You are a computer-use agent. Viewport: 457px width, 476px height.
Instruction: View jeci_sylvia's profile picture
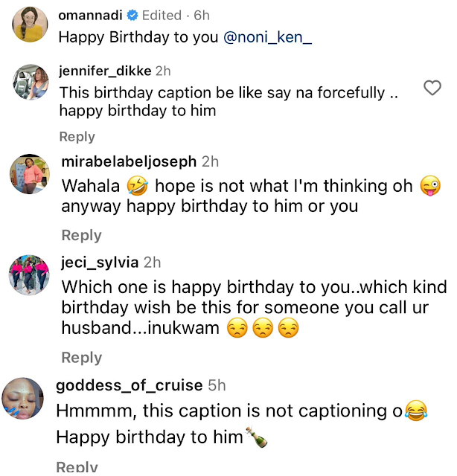31,274
